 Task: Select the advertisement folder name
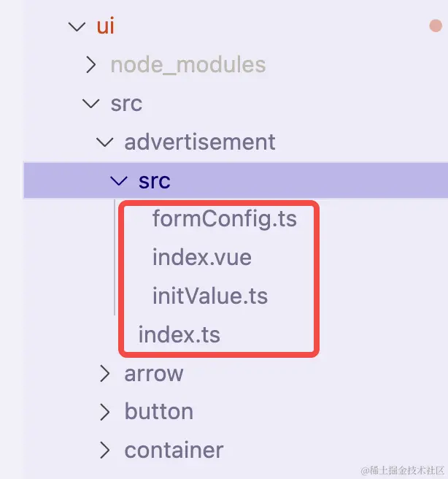(x=200, y=142)
